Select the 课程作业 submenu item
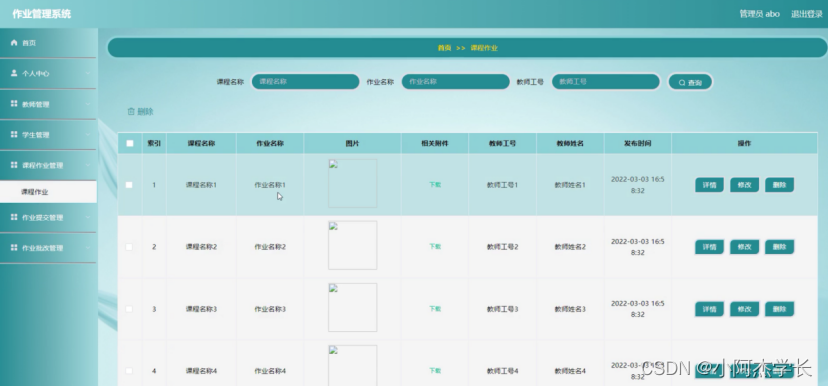This screenshot has height=387, width=828. tap(48, 192)
